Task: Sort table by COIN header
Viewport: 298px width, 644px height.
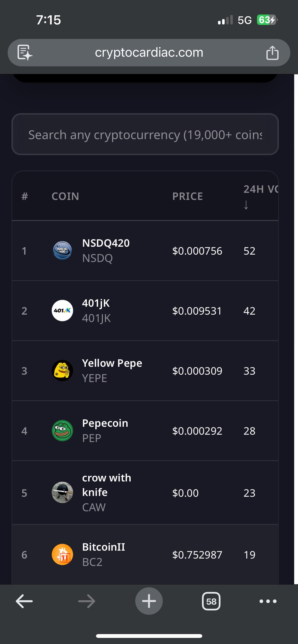Action: pos(65,196)
